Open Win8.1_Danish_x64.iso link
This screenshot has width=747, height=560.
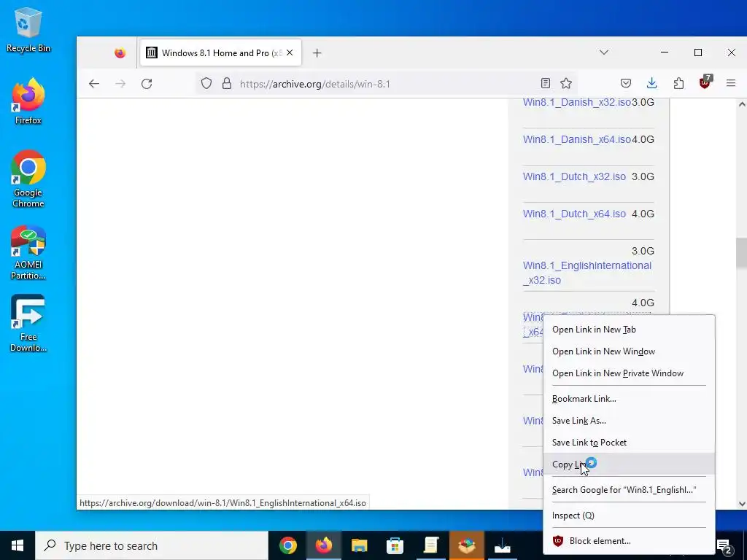577,139
